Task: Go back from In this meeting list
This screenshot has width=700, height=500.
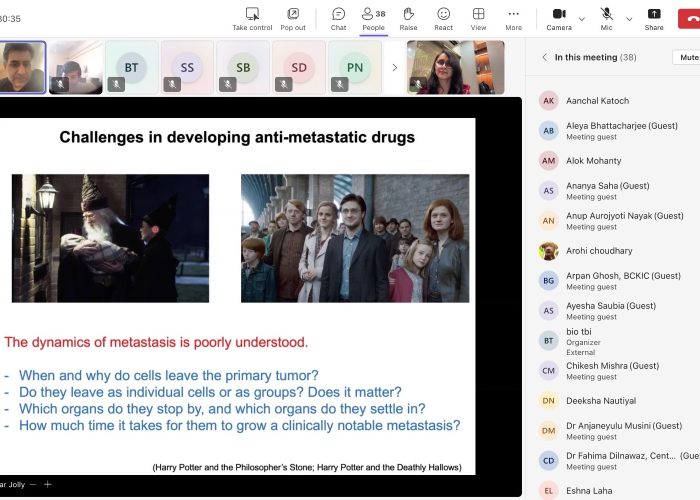Action: 544,57
